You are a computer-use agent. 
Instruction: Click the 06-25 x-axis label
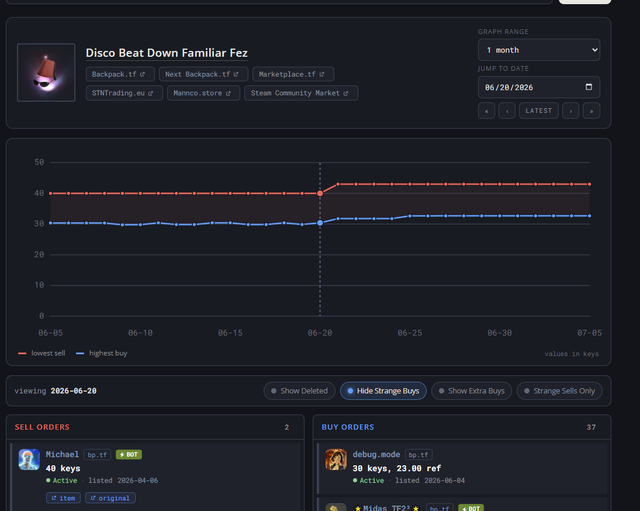coord(410,333)
